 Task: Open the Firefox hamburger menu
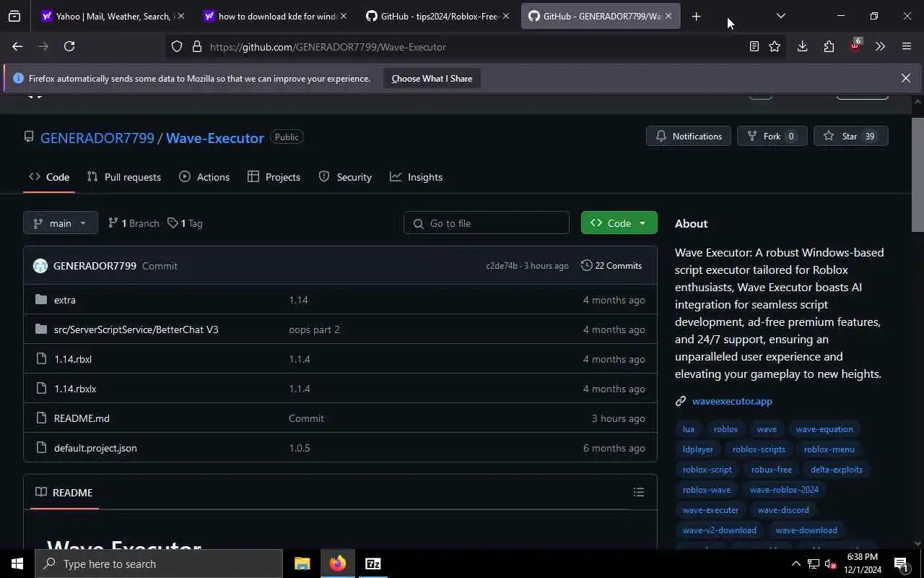tap(907, 46)
